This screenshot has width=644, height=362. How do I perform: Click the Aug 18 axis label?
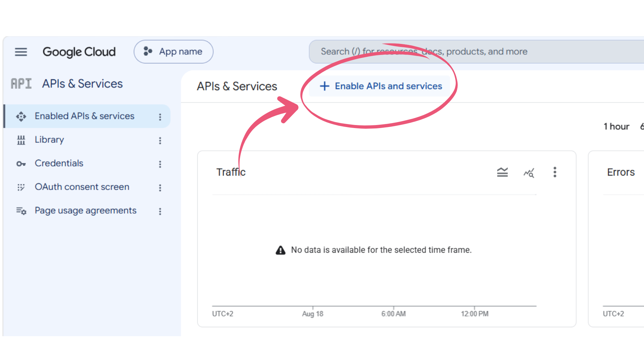point(313,314)
